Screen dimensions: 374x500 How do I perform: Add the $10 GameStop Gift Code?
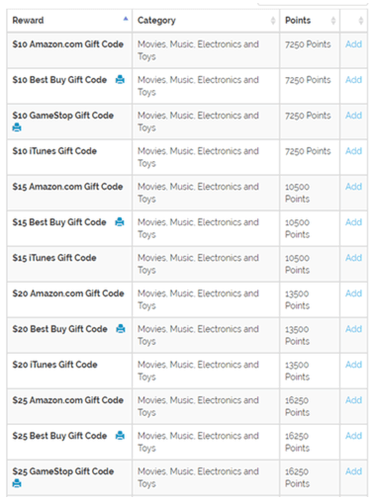[x=354, y=115]
